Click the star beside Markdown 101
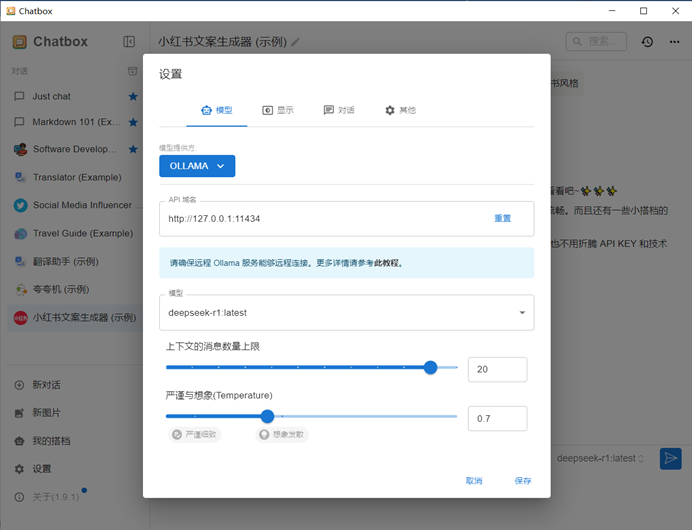Image resolution: width=692 pixels, height=530 pixels. (133, 122)
